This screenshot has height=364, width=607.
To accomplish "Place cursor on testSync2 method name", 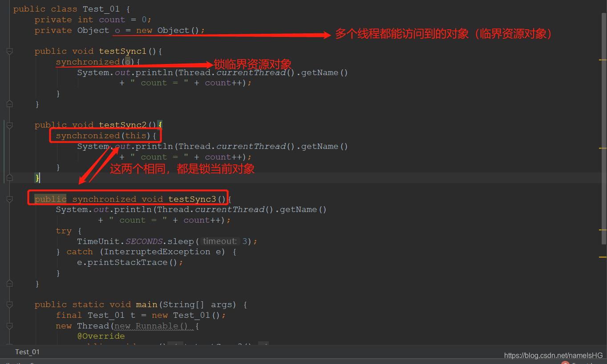I will (123, 125).
